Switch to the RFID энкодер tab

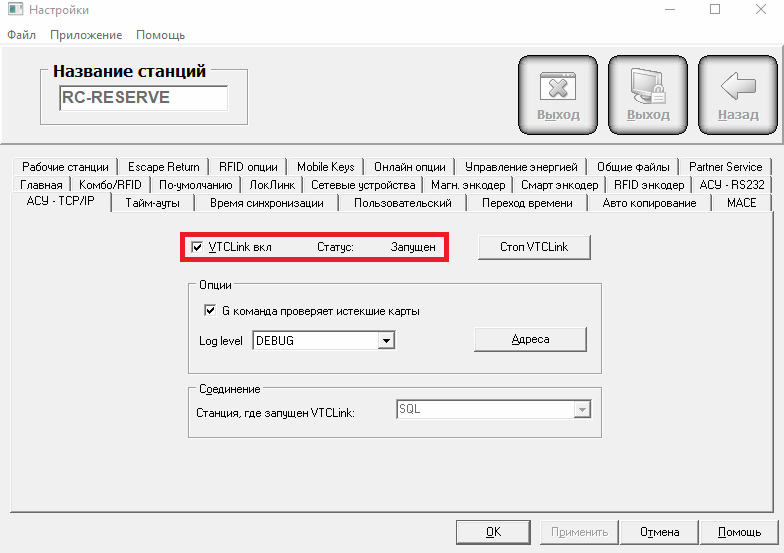point(649,184)
